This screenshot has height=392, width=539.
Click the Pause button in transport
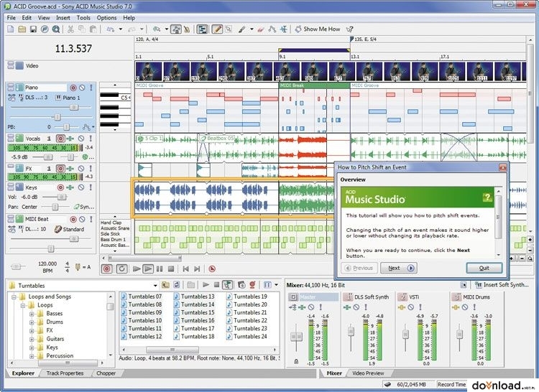160,269
